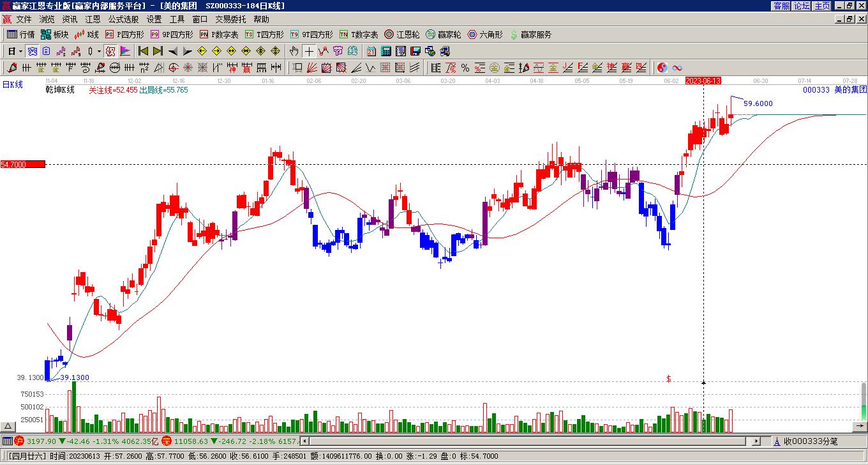Click the 论坛 forum button
Image resolution: width=868 pixels, height=465 pixels.
click(802, 6)
